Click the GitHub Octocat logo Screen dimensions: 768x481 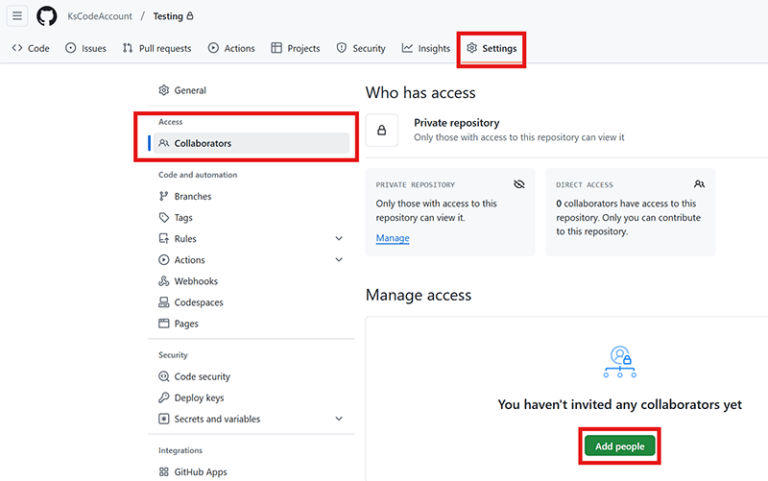point(47,16)
